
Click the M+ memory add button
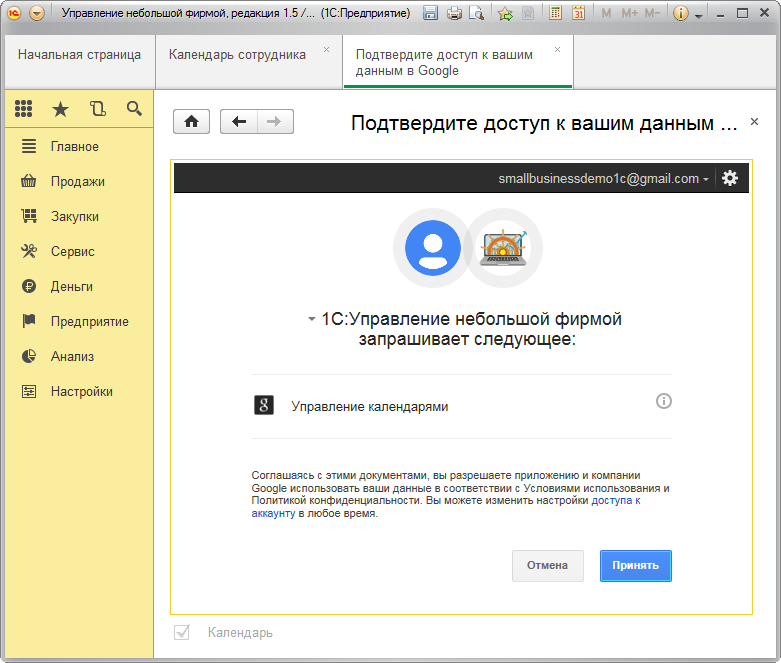(x=629, y=13)
